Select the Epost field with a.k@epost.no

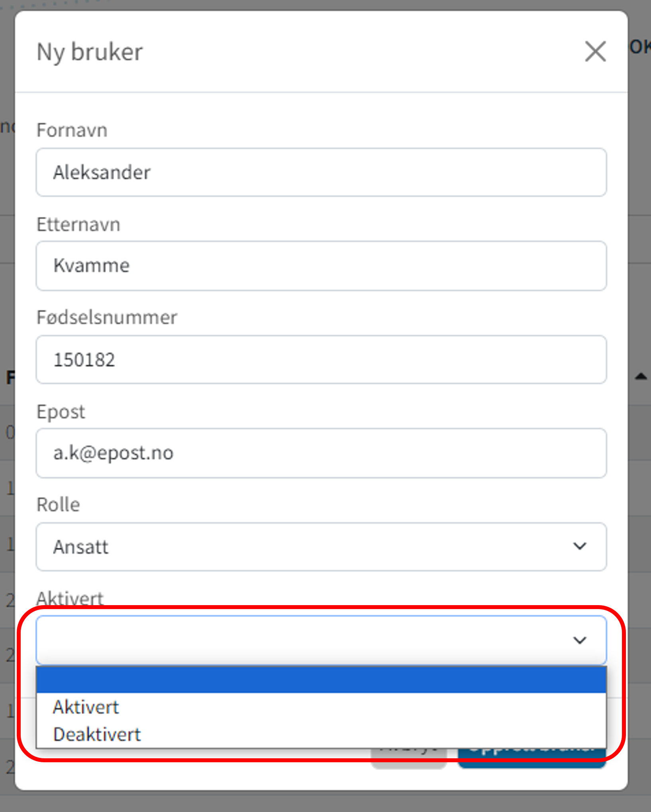(x=321, y=453)
